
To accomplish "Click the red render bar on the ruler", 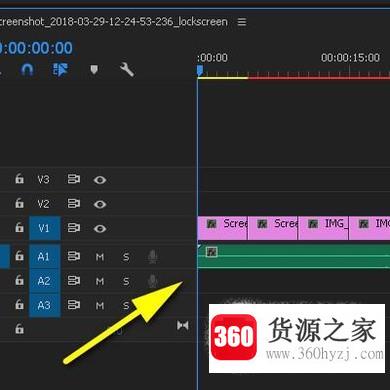I will tap(319, 78).
